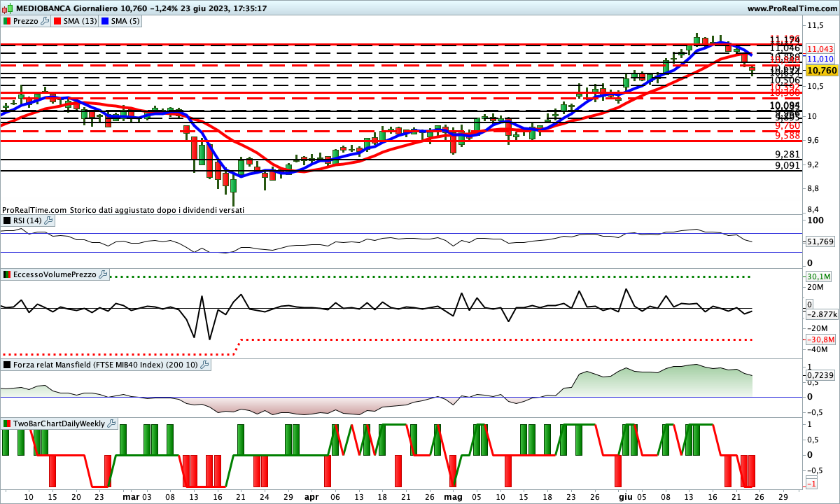Screen dimensions: 840x504
Task: Click the 'Storico dati aggiustato' dividend note
Action: 155,210
